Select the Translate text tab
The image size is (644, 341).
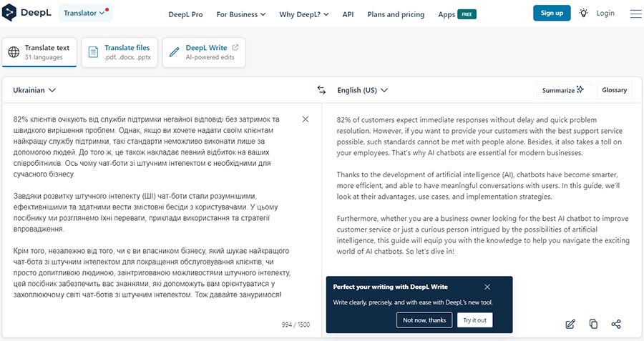(39, 52)
